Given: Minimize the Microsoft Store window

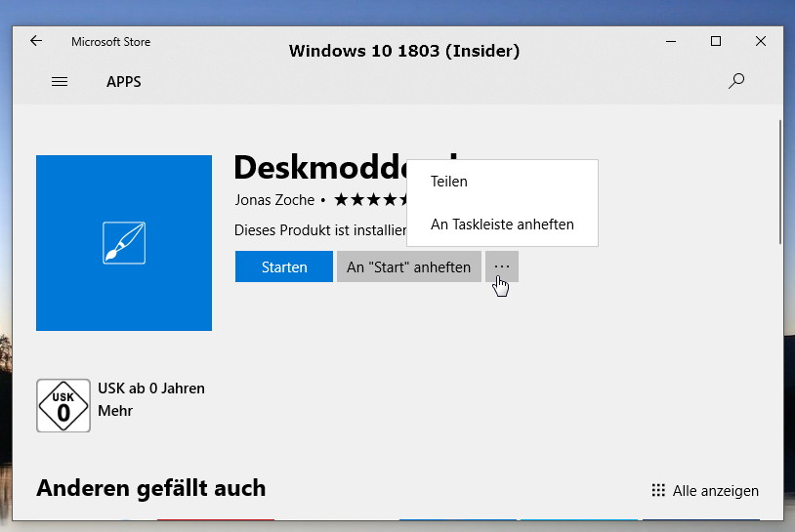Looking at the screenshot, I should [x=671, y=41].
